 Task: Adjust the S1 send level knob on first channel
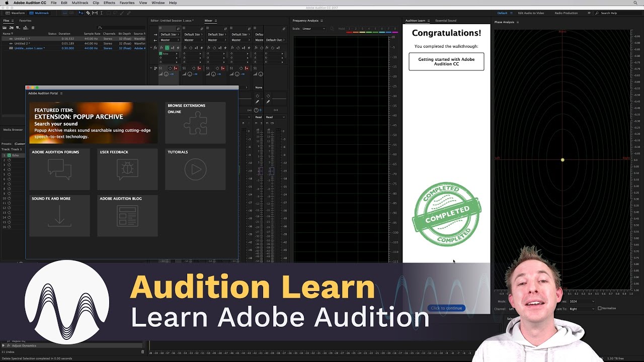point(166,74)
